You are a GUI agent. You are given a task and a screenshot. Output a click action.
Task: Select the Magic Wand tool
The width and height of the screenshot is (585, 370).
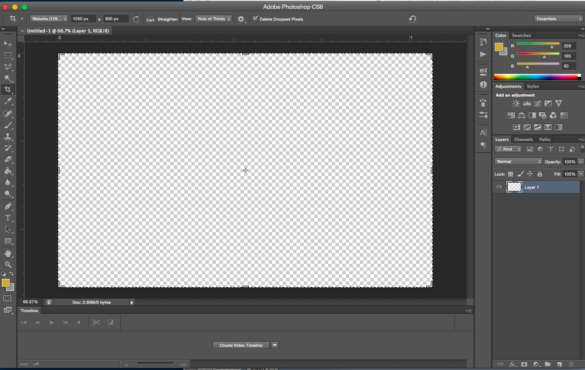click(8, 78)
